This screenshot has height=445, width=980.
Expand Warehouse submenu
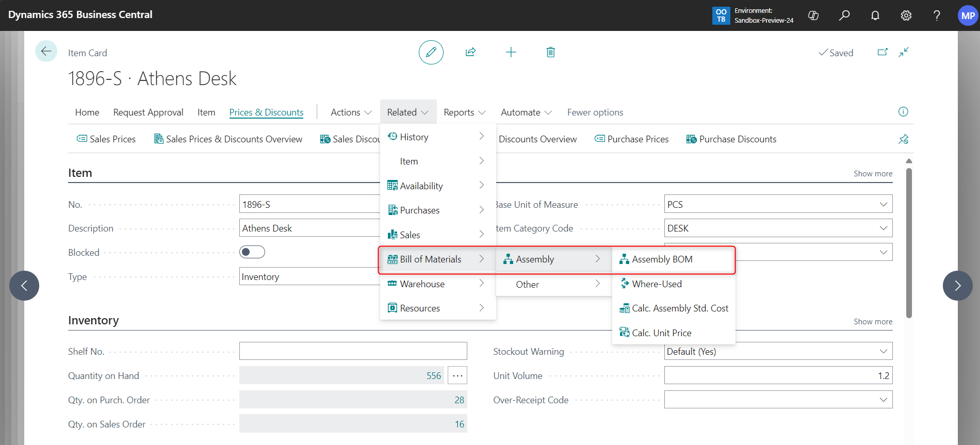click(438, 284)
